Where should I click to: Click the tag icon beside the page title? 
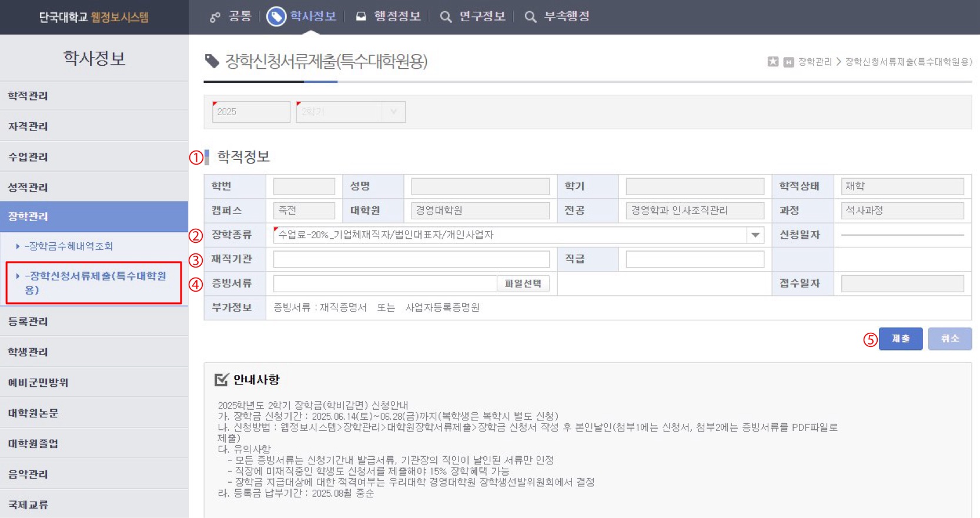[x=212, y=61]
